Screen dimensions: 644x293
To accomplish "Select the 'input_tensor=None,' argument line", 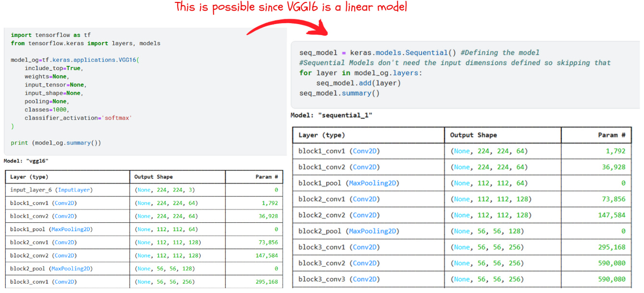I will (55, 85).
